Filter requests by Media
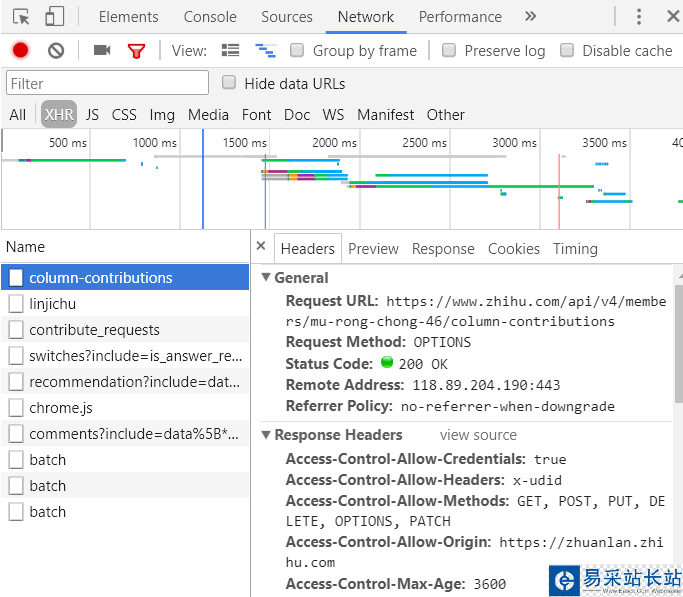This screenshot has width=683, height=597. (208, 115)
